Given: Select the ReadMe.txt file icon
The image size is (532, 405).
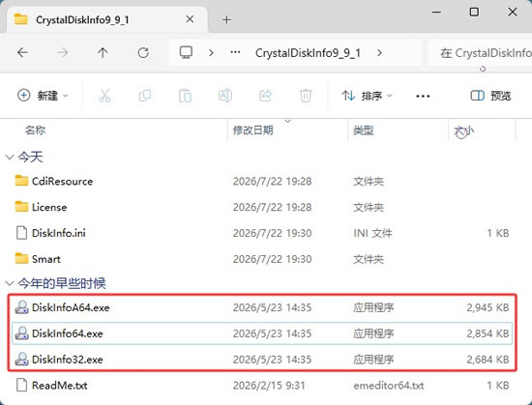Looking at the screenshot, I should click(21, 385).
